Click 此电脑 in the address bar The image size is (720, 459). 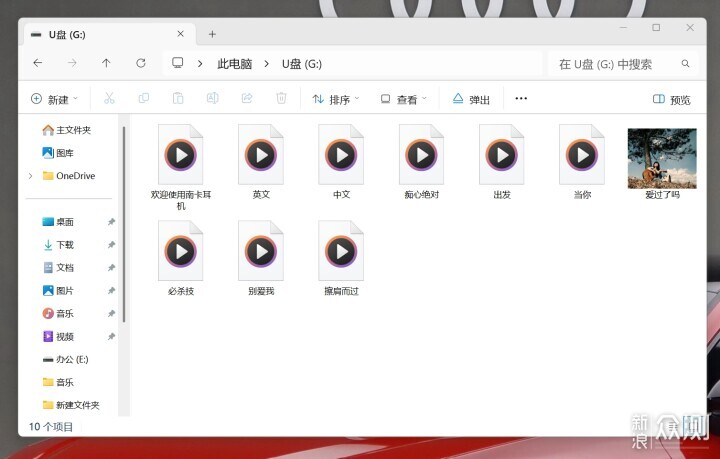pos(235,64)
